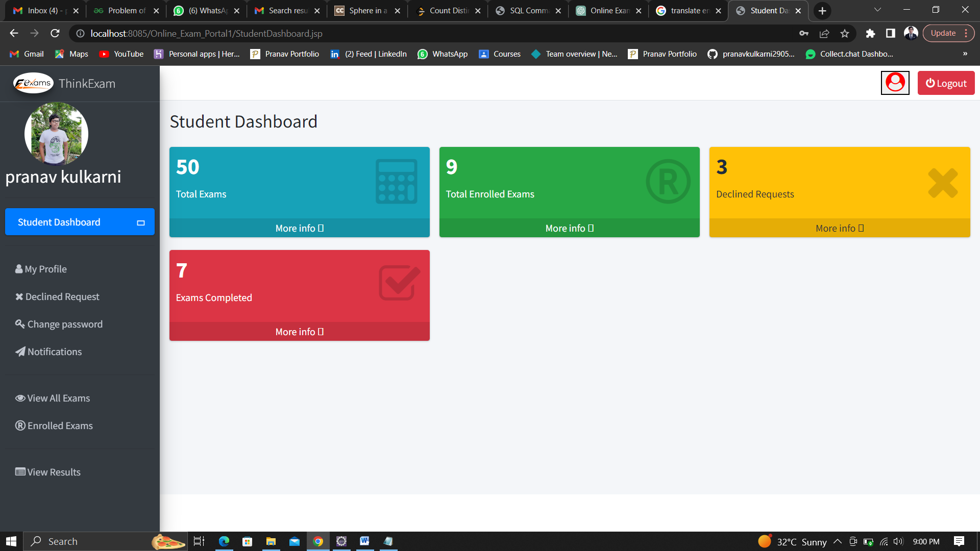Image resolution: width=980 pixels, height=551 pixels.
Task: Open the browser extensions puzzle icon
Action: tap(870, 34)
